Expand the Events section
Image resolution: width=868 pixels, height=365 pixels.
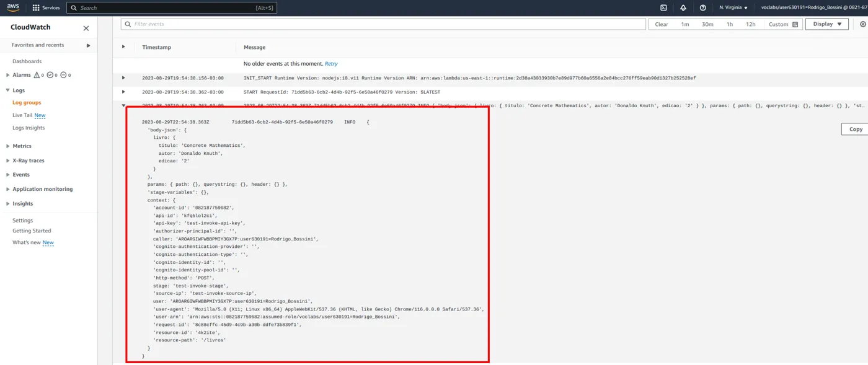coord(7,175)
